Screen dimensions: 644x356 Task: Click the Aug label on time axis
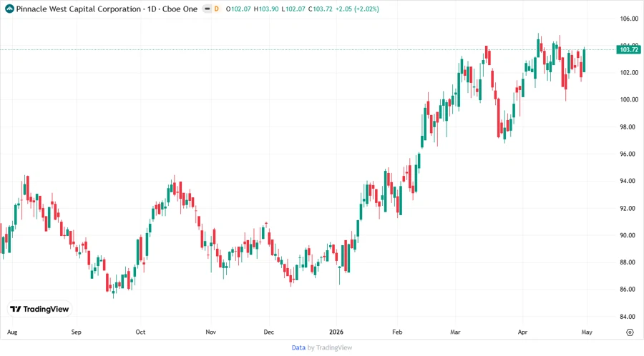pos(12,332)
